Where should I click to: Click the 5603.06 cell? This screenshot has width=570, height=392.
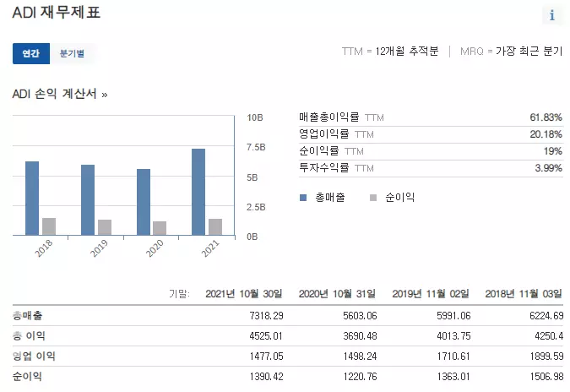pos(360,316)
